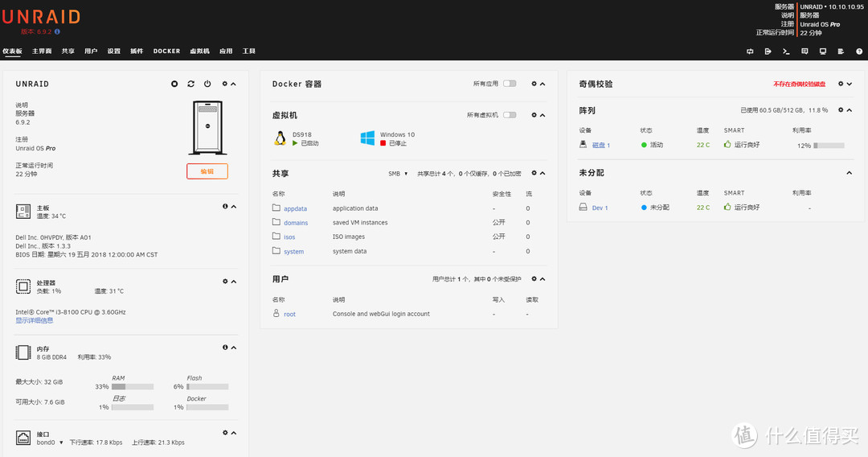
Task: Open the root user link
Action: [x=289, y=314]
